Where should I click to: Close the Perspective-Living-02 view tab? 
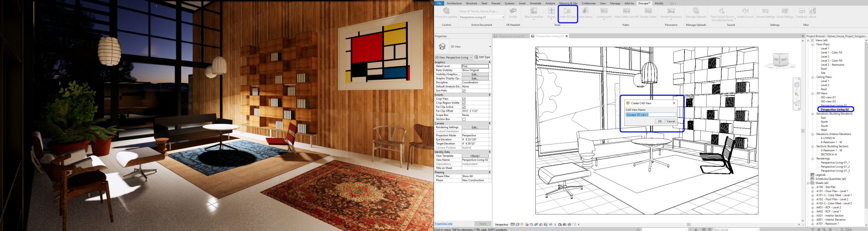pos(567,36)
